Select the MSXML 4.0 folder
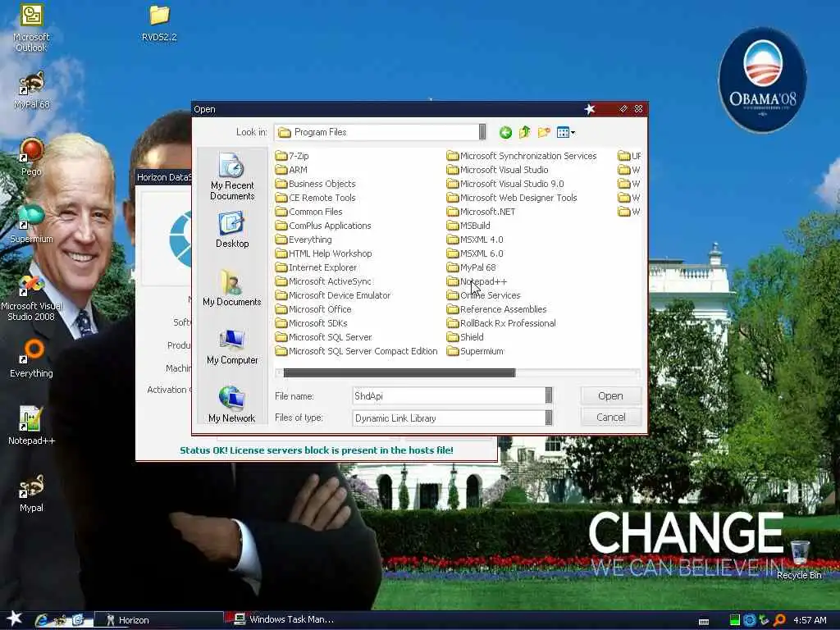 [475, 240]
